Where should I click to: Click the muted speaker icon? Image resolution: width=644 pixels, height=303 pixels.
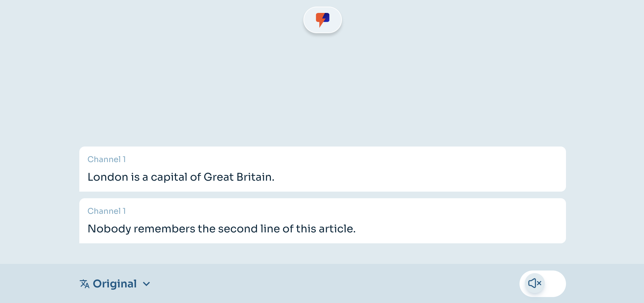click(x=535, y=283)
